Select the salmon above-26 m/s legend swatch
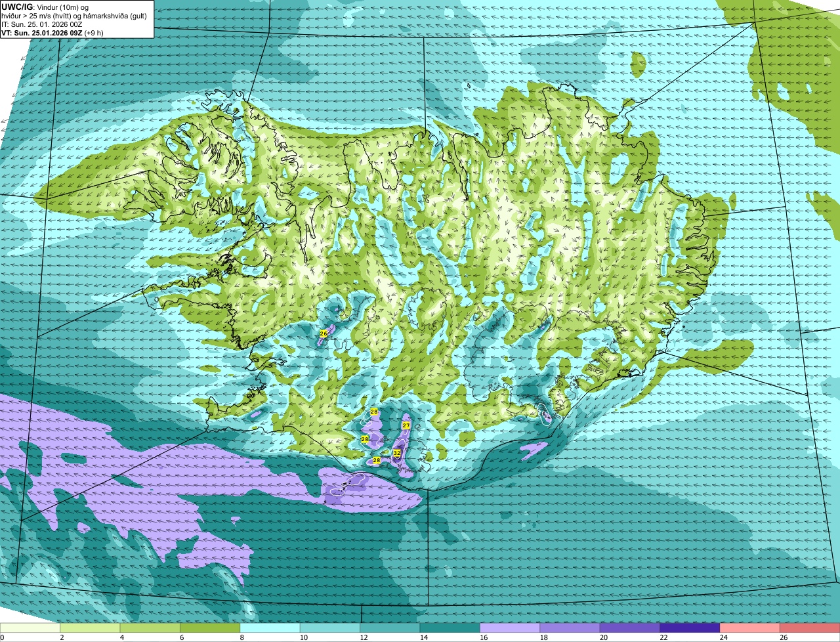 click(x=810, y=628)
